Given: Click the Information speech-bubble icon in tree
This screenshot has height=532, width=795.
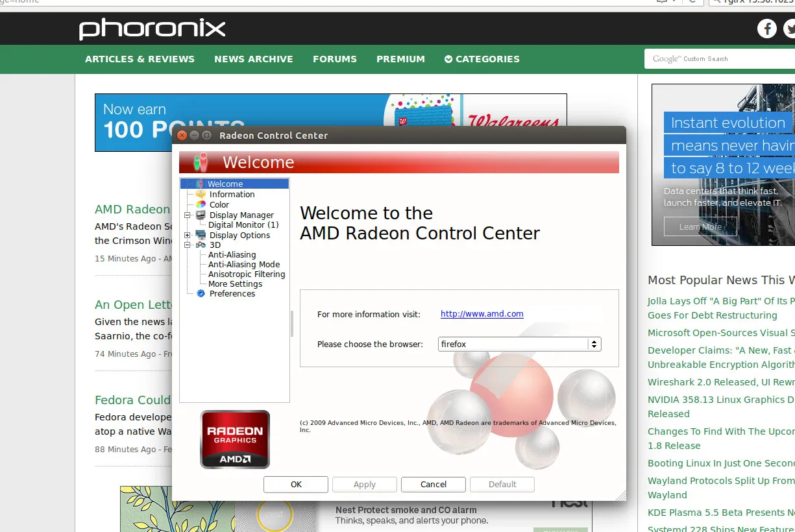Looking at the screenshot, I should [x=201, y=195].
